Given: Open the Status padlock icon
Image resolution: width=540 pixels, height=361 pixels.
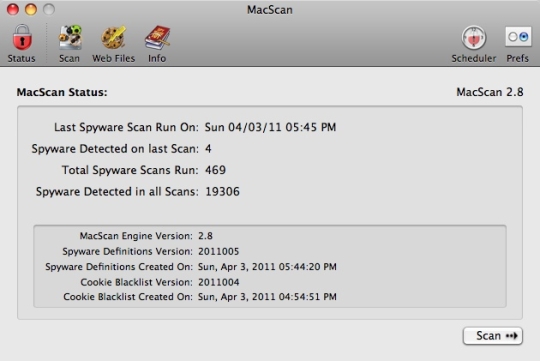Looking at the screenshot, I should click(x=22, y=38).
